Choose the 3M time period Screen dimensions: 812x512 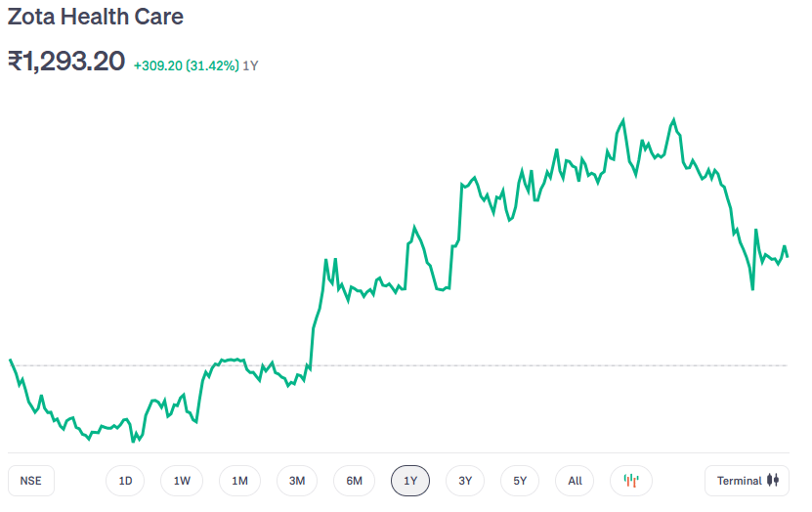pos(297,481)
